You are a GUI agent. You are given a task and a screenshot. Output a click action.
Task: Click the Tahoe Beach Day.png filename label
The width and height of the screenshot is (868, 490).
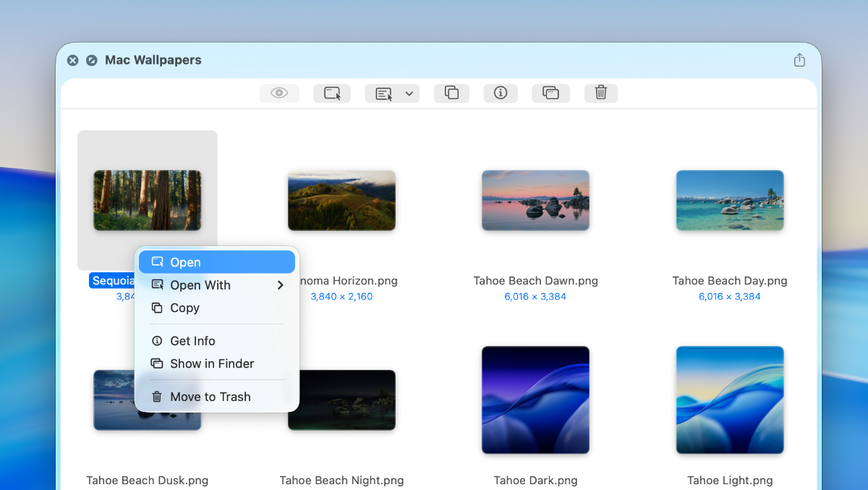tap(730, 281)
